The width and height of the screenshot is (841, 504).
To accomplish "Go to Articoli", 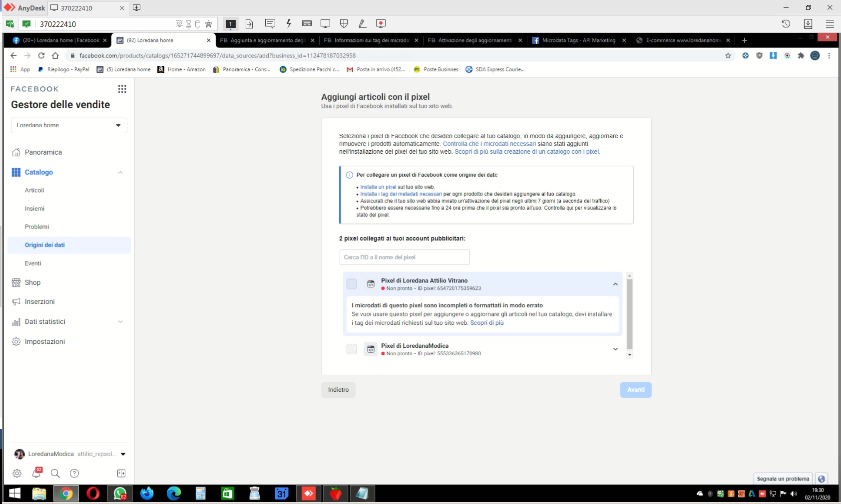I will click(34, 190).
